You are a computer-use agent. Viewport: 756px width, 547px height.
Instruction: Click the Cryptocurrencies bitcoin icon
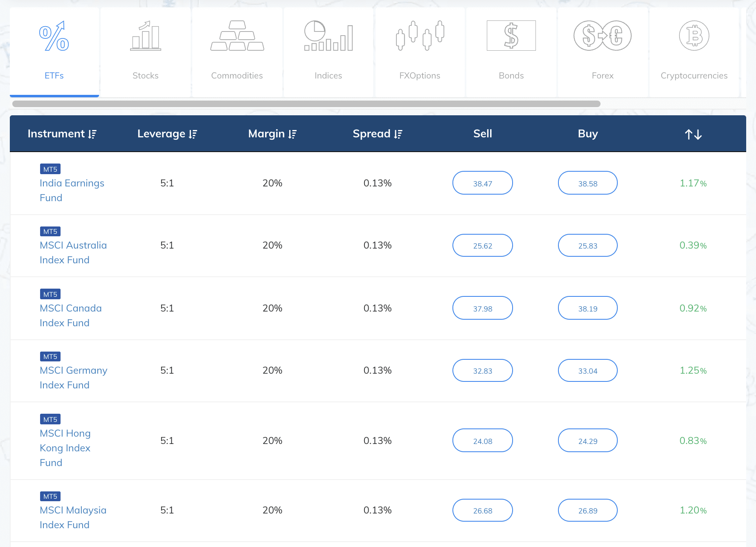[694, 36]
